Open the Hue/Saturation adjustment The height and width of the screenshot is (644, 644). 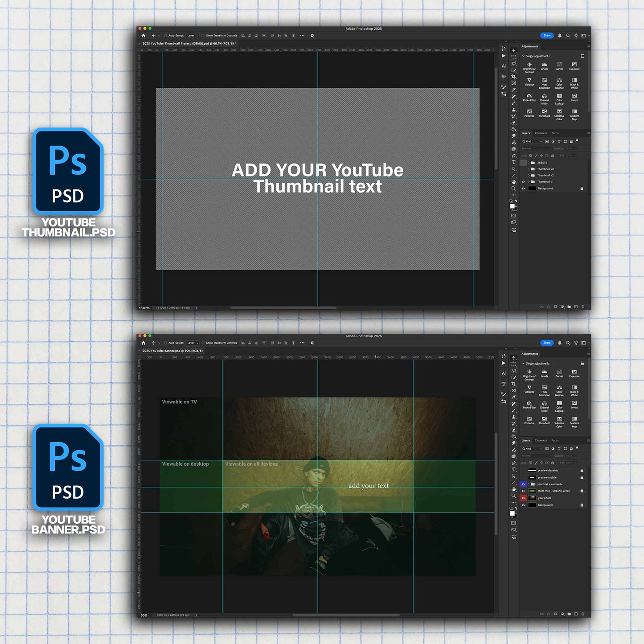(x=545, y=80)
